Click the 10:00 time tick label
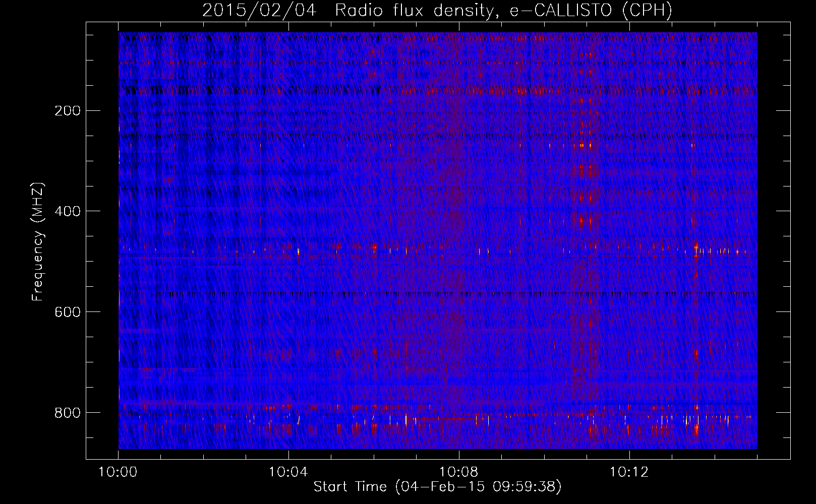The image size is (816, 504). (118, 472)
